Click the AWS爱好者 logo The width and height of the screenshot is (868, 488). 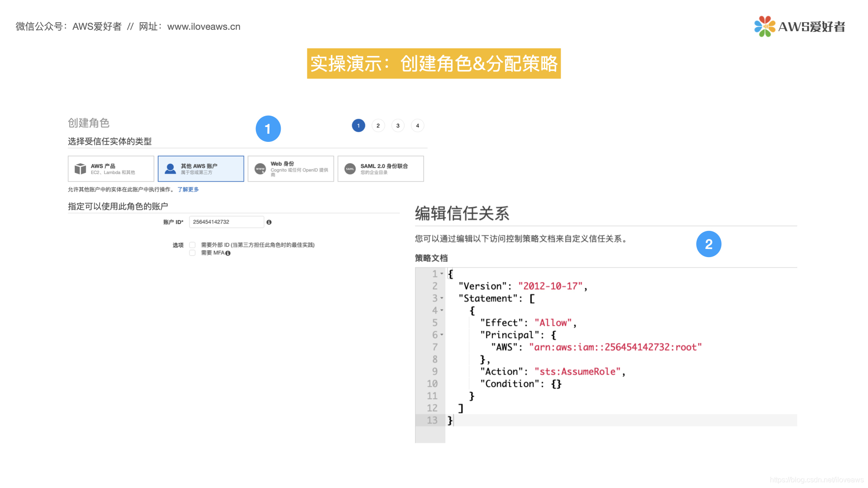tap(799, 26)
